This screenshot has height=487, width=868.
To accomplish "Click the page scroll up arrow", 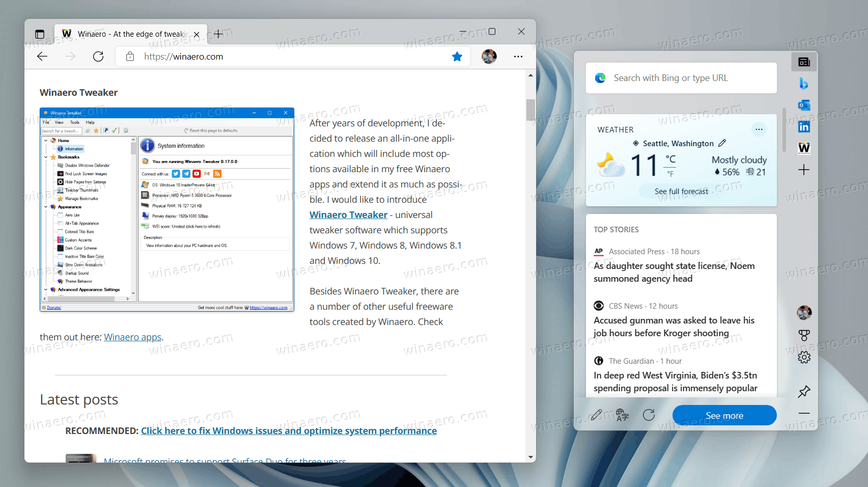I will [530, 75].
